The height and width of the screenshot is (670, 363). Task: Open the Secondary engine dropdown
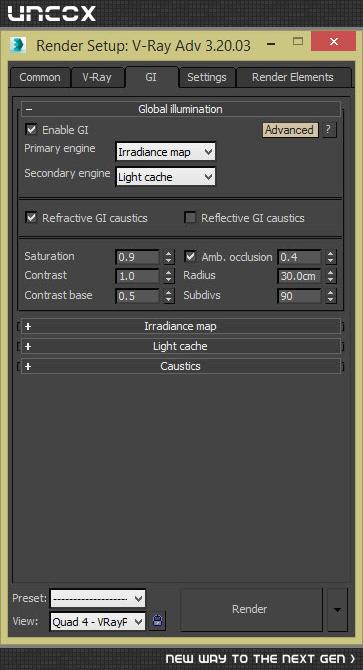tap(166, 177)
